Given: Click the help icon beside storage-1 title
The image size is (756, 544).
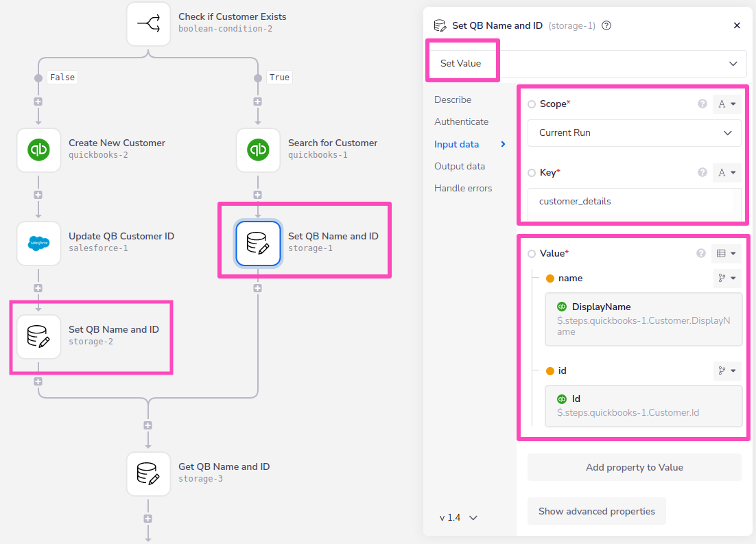Looking at the screenshot, I should [x=606, y=25].
